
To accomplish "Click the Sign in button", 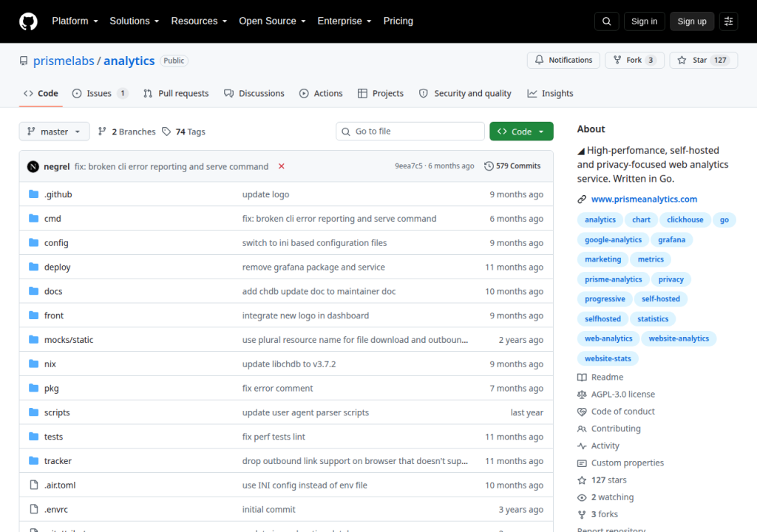I will pyautogui.click(x=644, y=21).
